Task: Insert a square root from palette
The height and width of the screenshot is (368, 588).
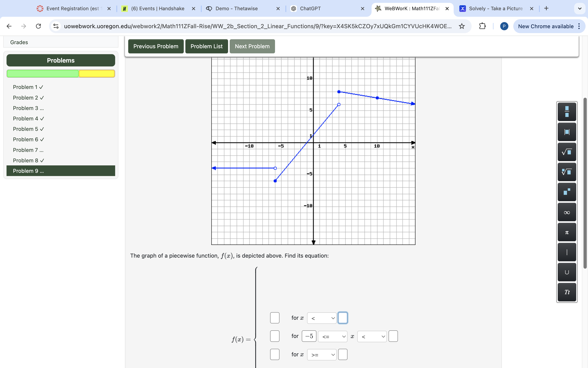Action: 567,152
